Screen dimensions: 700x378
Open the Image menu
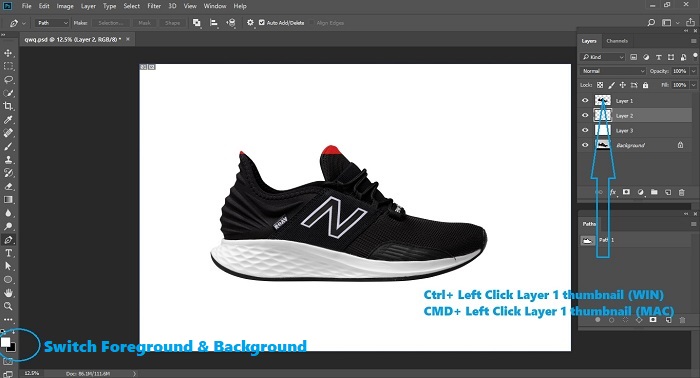point(65,6)
